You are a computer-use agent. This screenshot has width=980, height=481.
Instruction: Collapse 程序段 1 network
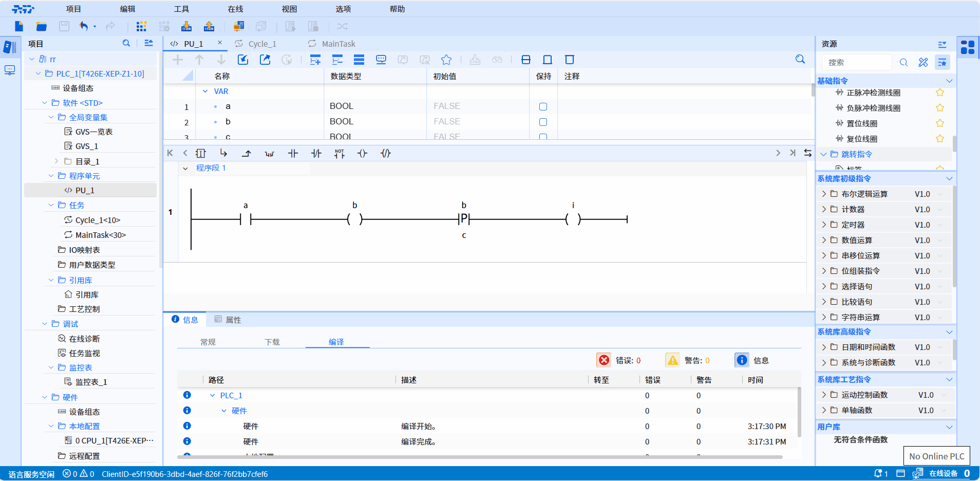(185, 168)
